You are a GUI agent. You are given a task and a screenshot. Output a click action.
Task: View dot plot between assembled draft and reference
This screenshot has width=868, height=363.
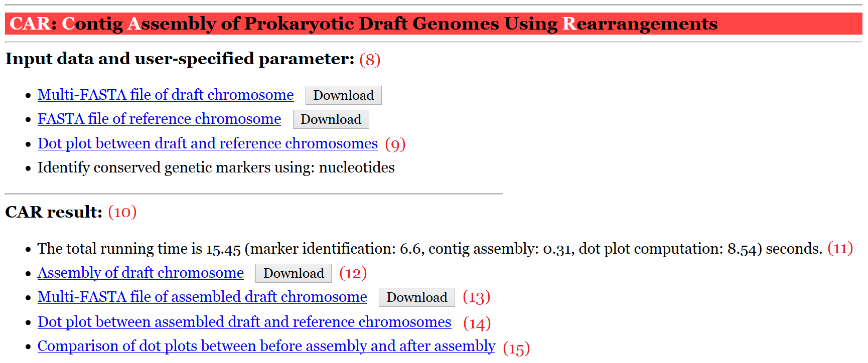pyautogui.click(x=244, y=322)
